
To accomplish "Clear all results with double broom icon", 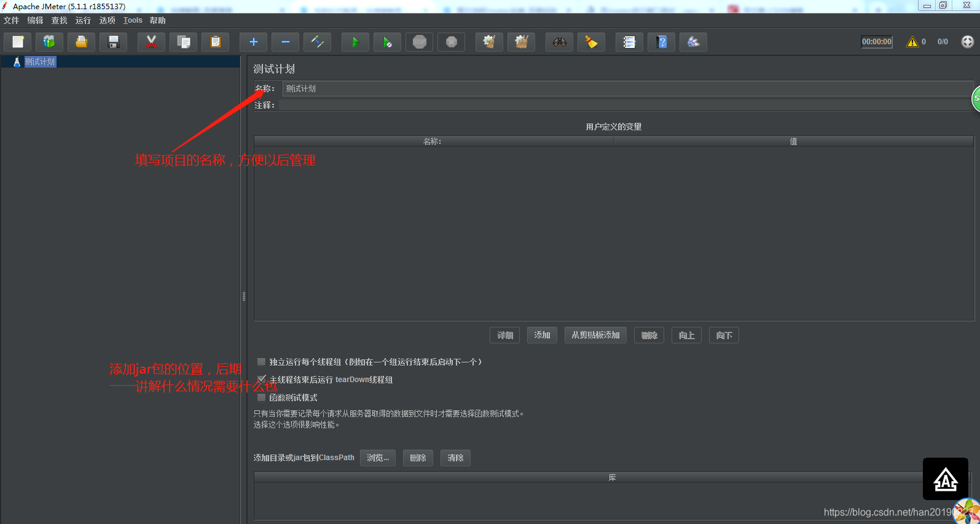I will pyautogui.click(x=521, y=42).
